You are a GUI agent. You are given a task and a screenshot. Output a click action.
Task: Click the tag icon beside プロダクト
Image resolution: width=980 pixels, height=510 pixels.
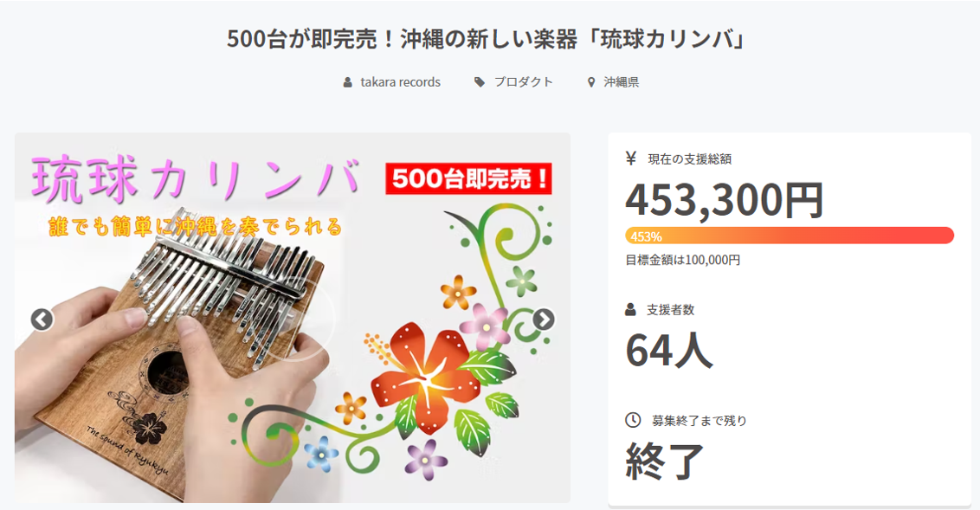coord(480,82)
